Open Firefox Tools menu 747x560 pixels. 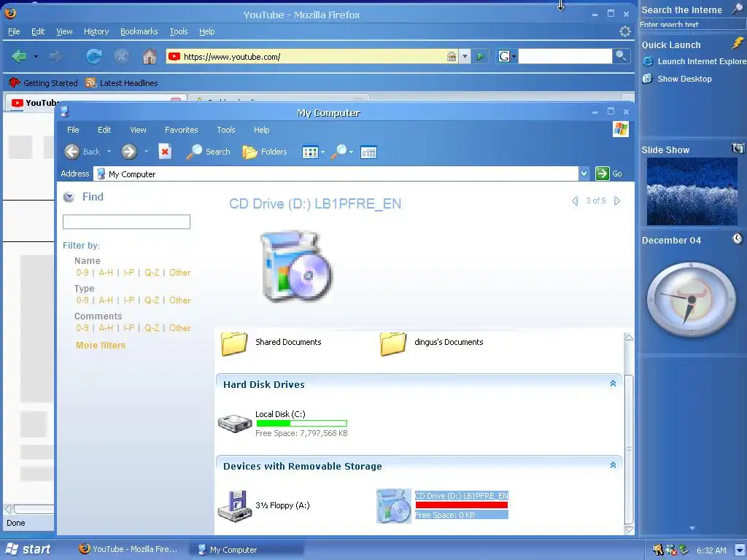point(179,31)
